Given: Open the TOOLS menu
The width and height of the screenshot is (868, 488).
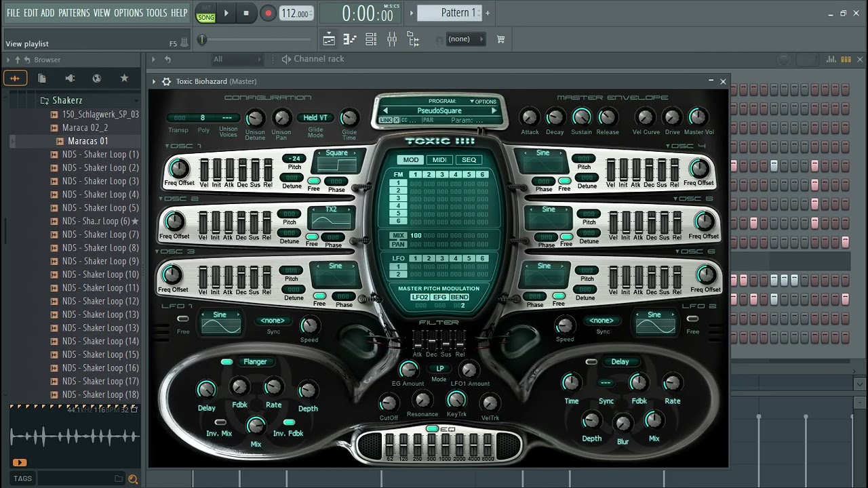Looking at the screenshot, I should point(157,12).
